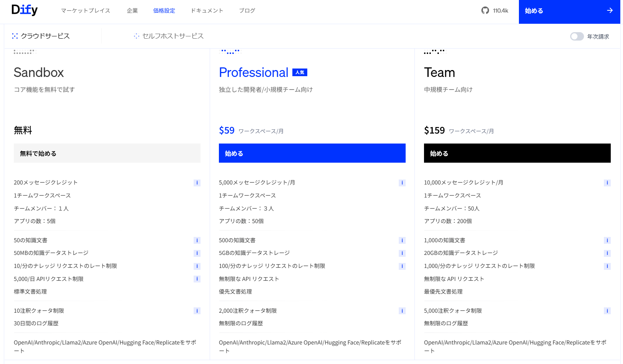Open the 企業 menu item
This screenshot has height=364, width=623.
[132, 11]
